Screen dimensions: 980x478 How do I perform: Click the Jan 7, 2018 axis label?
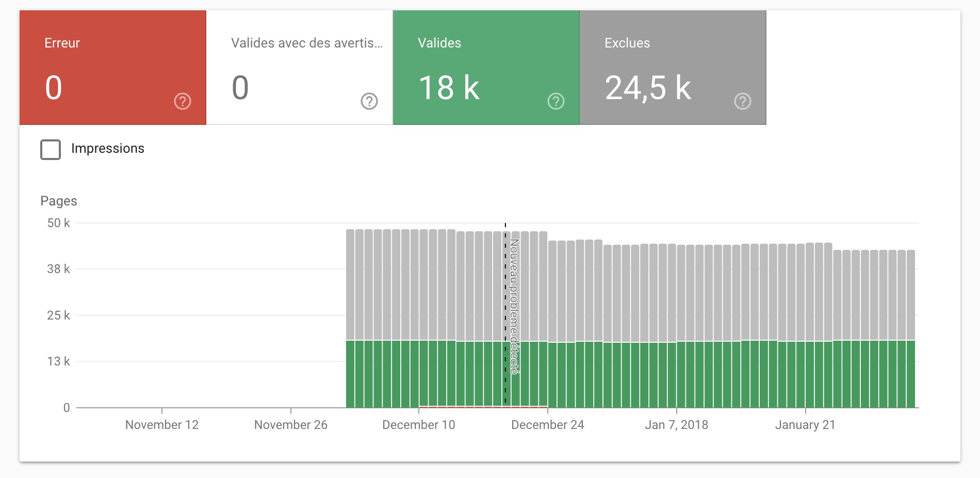click(676, 425)
